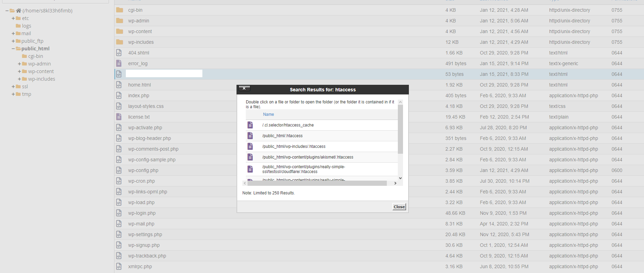This screenshot has width=644, height=273.
Task: Collapse the home root tree node
Action: (x=7, y=11)
